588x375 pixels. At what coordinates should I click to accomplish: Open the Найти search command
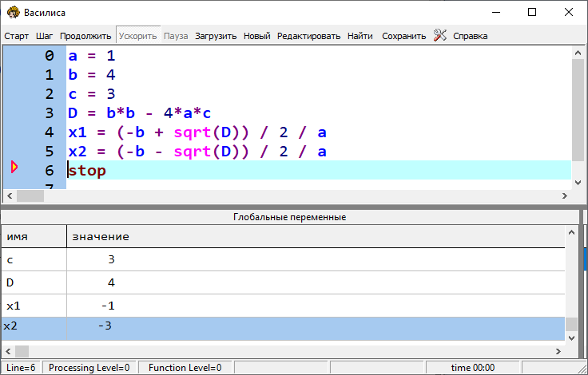pyautogui.click(x=360, y=36)
